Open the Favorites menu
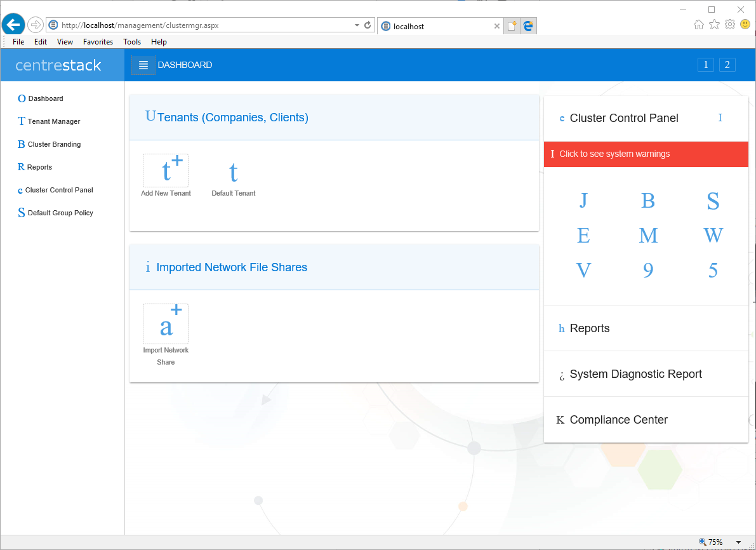 point(98,42)
